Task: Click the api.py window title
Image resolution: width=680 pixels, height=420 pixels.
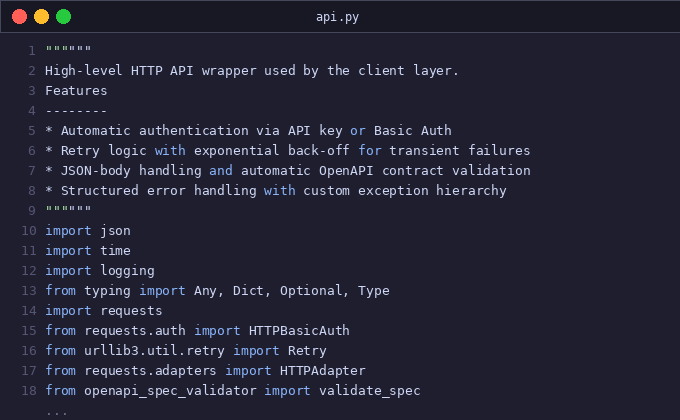Action: (x=337, y=17)
